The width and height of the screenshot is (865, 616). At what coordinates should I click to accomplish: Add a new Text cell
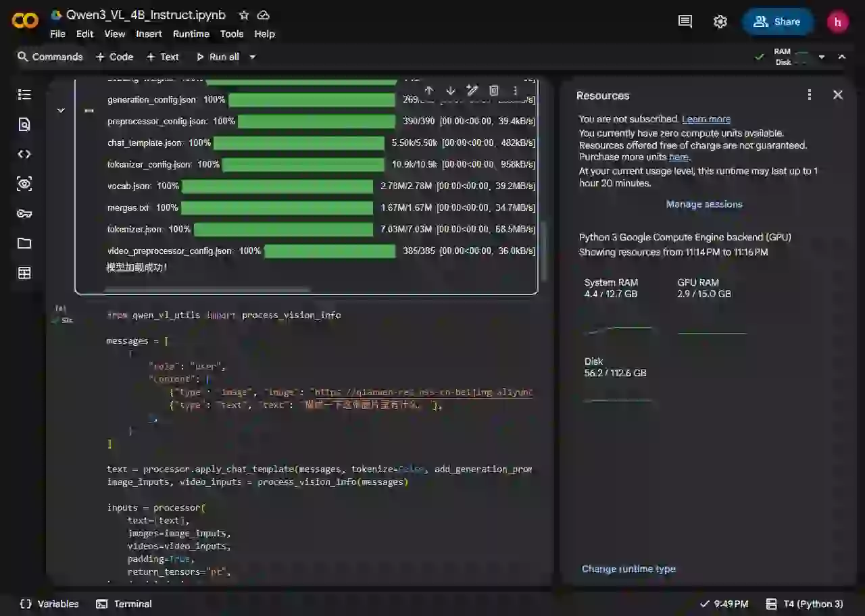tap(162, 57)
